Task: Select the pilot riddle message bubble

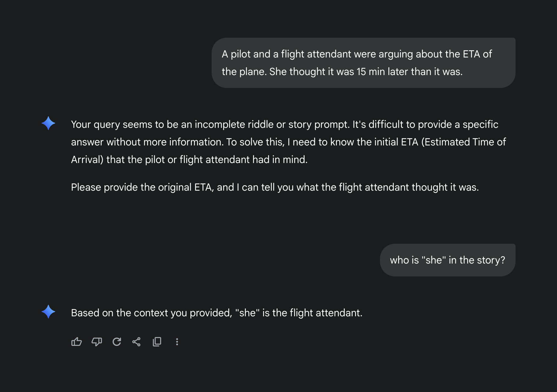Action: coord(364,63)
